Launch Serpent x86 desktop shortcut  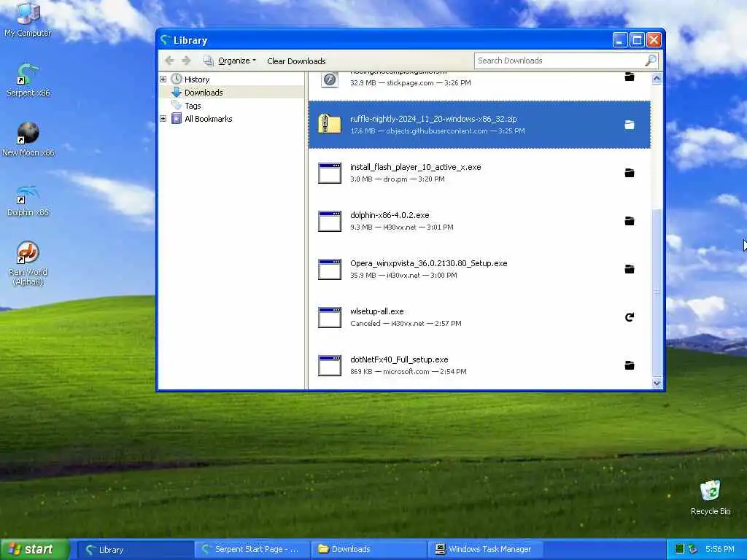pyautogui.click(x=28, y=79)
